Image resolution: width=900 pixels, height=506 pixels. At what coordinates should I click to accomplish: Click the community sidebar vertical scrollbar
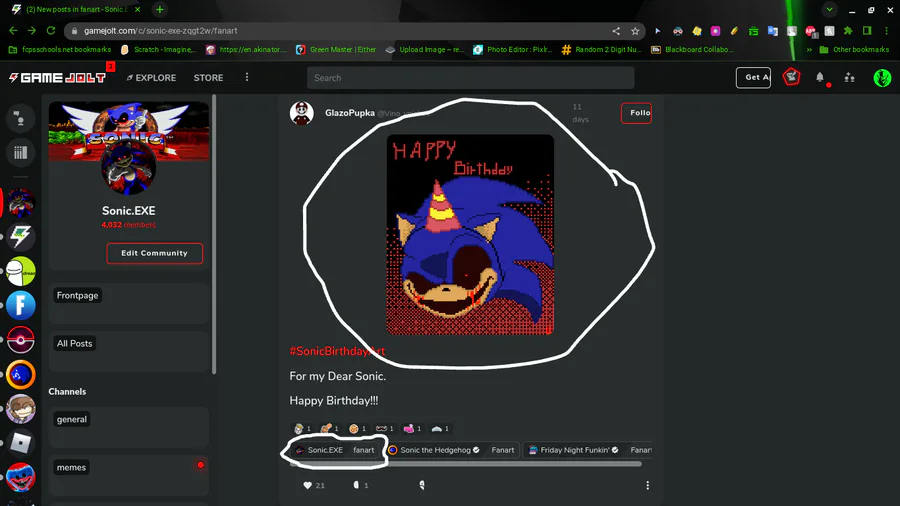(214, 234)
